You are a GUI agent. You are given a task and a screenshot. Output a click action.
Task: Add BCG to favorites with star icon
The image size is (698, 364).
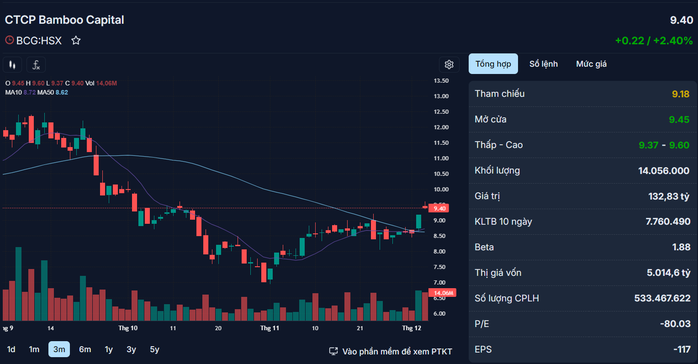(76, 40)
